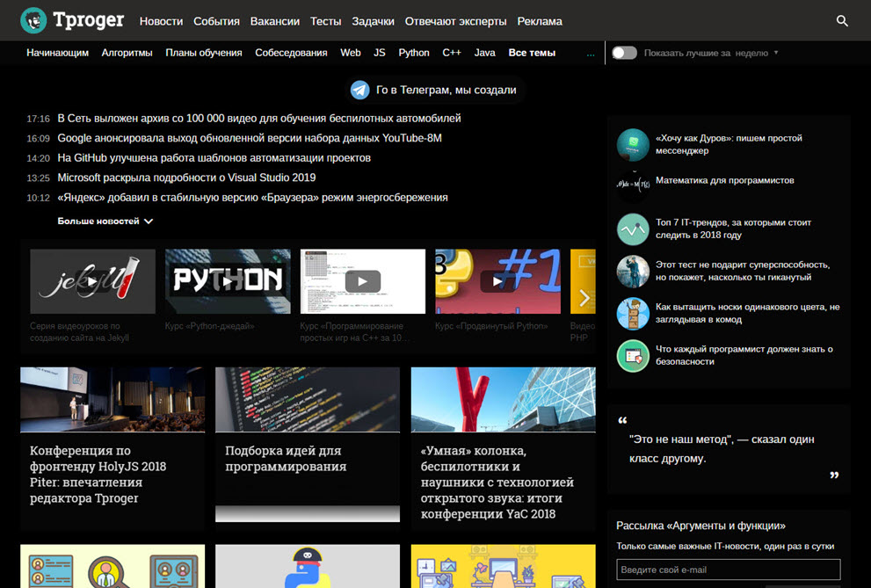This screenshot has height=588, width=871.
Task: Select the C++ topic tab
Action: coord(452,53)
